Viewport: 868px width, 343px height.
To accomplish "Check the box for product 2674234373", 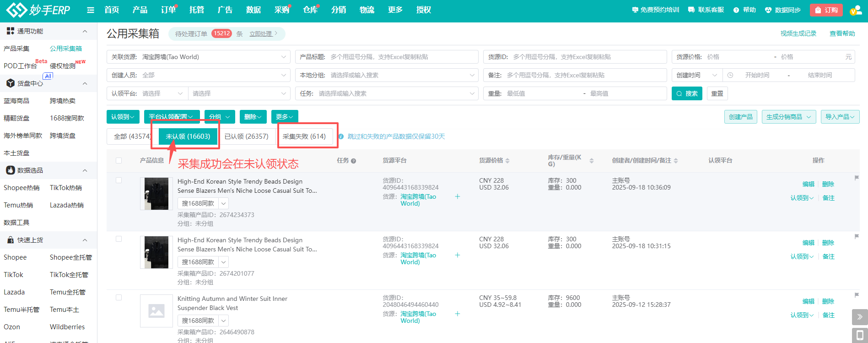I will tap(119, 180).
